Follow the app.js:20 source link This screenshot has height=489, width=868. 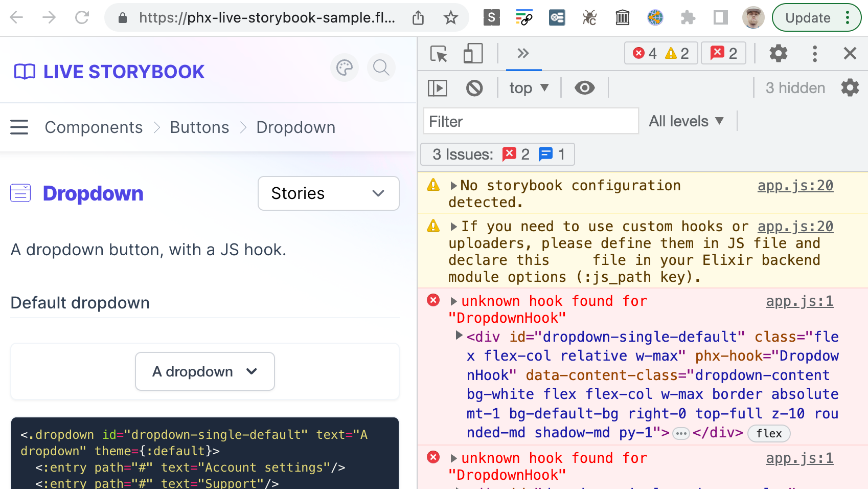tap(795, 185)
